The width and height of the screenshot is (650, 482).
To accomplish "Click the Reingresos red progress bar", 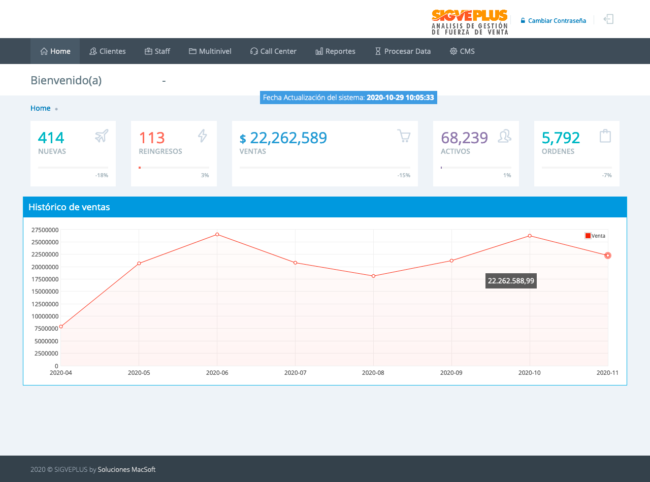I will click(x=140, y=167).
